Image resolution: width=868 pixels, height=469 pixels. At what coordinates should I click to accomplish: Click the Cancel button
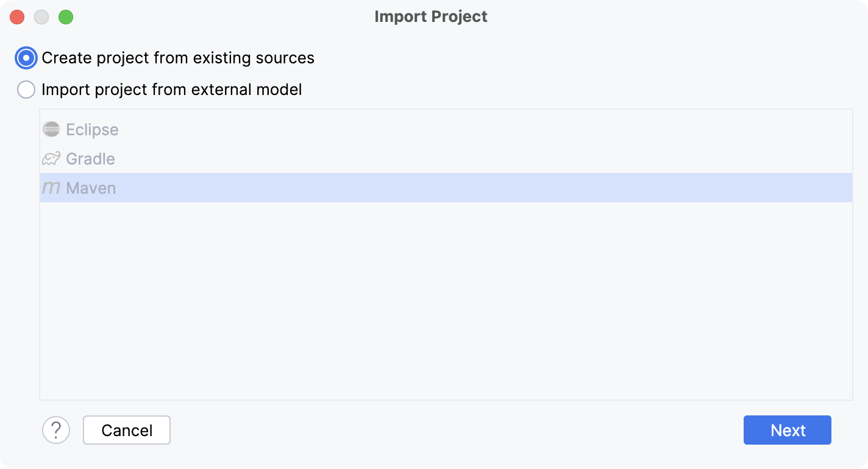[126, 430]
